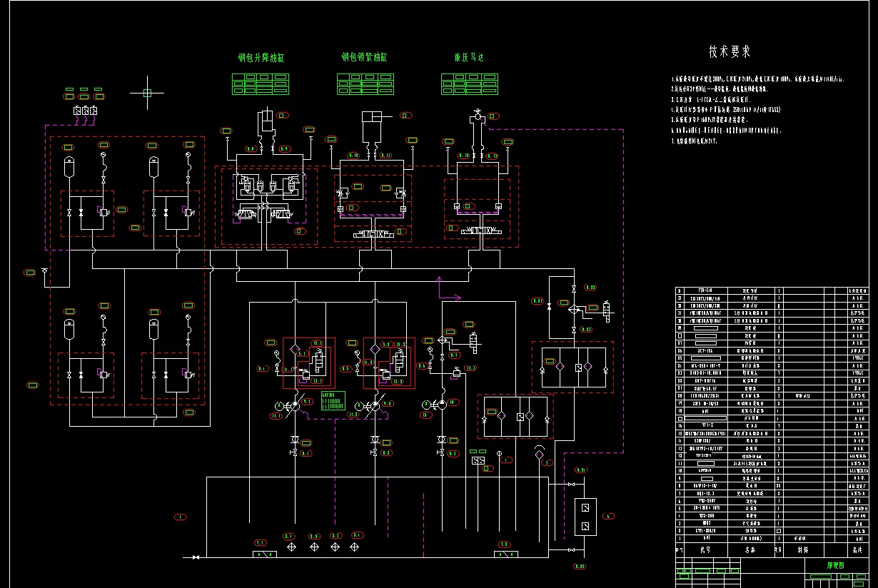Select the right small pump symbol
The image size is (878, 588).
(441, 405)
